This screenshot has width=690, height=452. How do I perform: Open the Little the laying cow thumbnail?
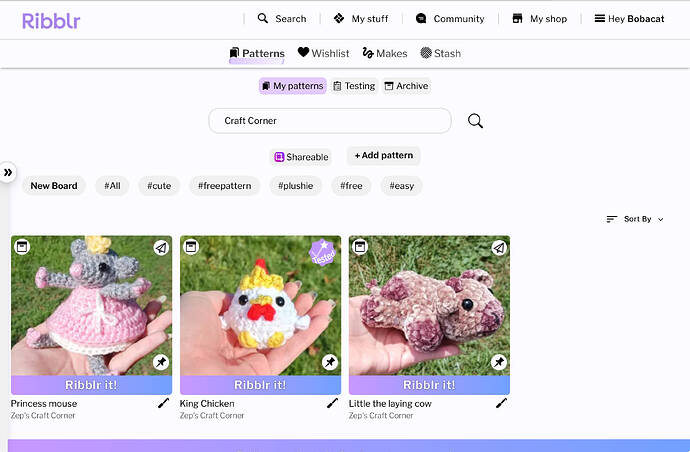(429, 306)
